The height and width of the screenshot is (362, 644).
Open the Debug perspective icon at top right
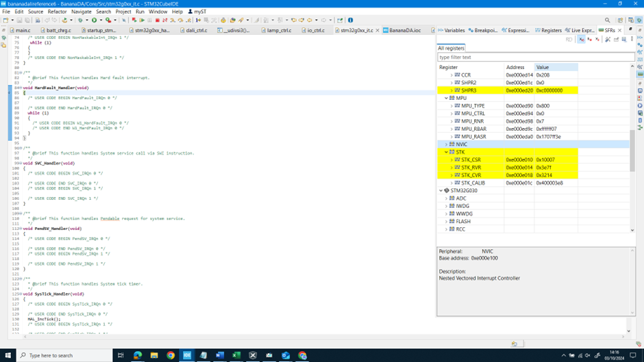click(639, 21)
